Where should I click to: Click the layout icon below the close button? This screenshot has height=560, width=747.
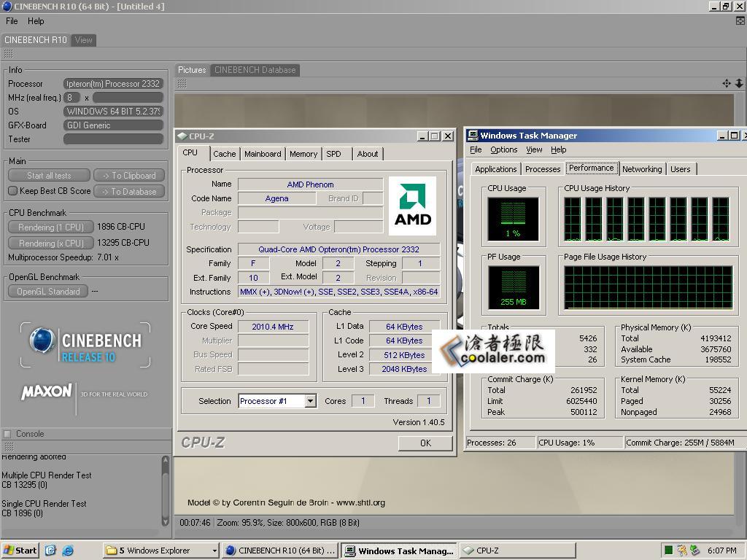pos(740,21)
